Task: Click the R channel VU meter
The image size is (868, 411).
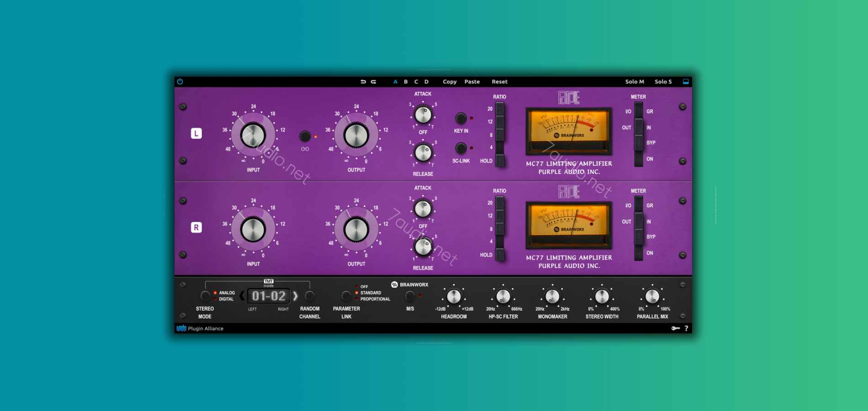Action: (x=569, y=225)
